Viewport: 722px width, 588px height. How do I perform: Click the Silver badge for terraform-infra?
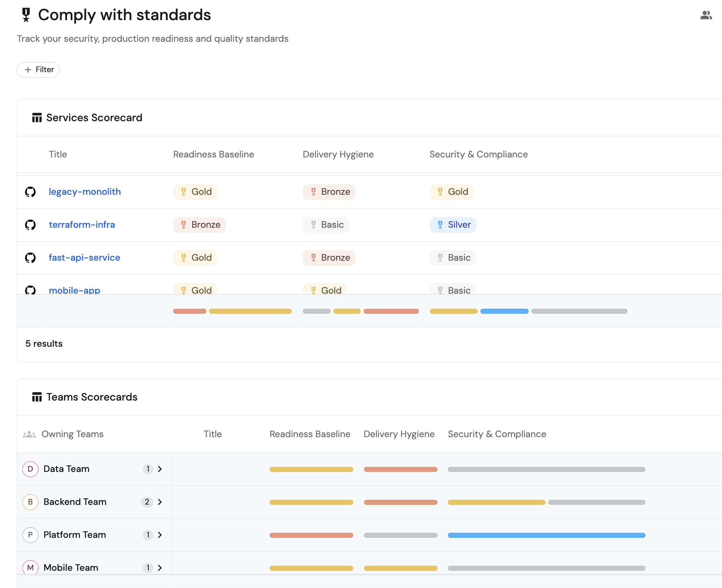[453, 225]
